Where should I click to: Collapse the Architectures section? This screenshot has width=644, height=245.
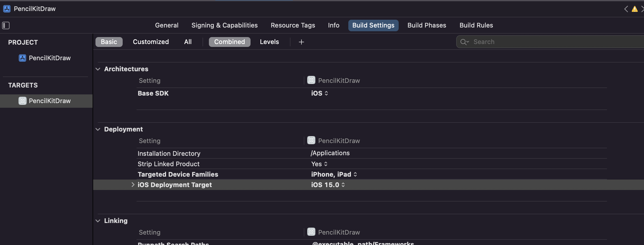98,69
